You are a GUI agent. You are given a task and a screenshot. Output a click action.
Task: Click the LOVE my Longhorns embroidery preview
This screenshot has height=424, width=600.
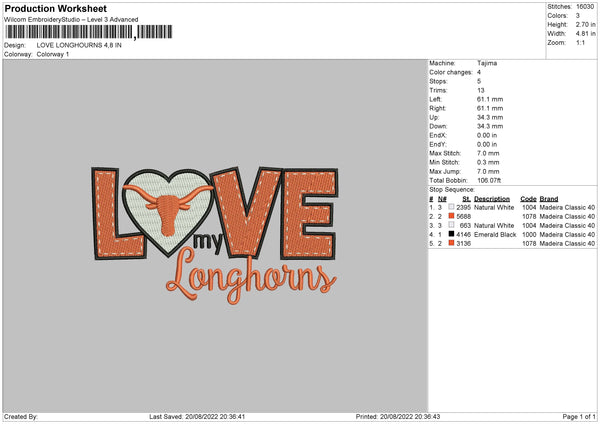pyautogui.click(x=215, y=235)
